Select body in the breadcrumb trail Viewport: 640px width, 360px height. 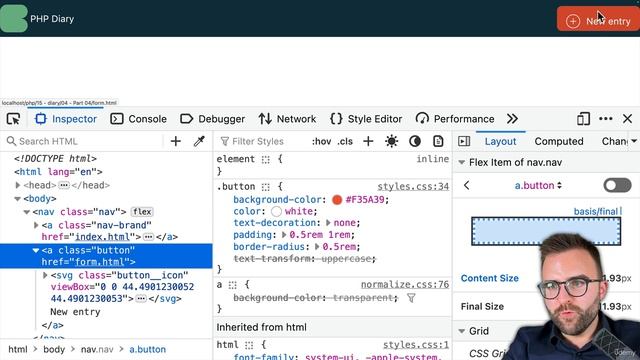54,349
